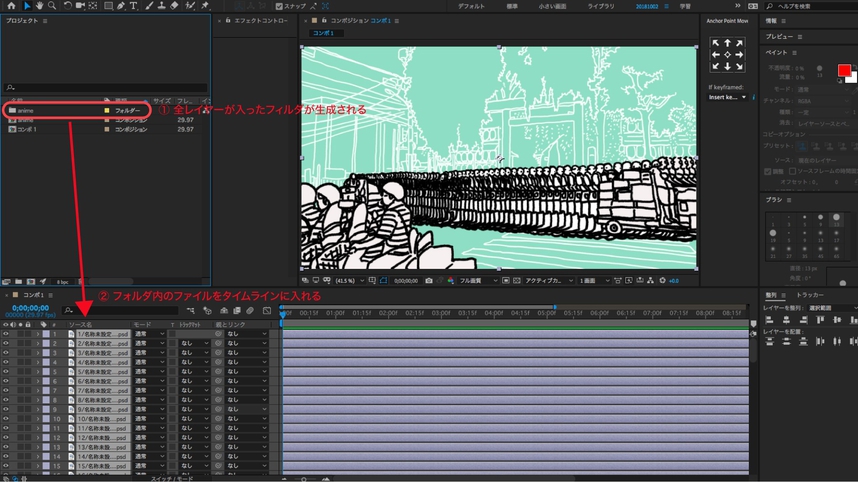
Task: Open the トラッカー panel tab
Action: click(x=810, y=295)
